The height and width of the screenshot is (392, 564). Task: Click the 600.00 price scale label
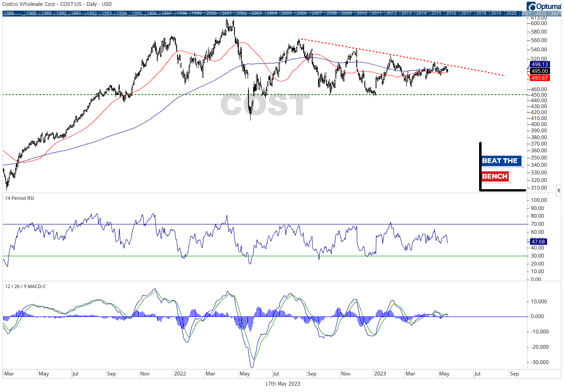click(x=539, y=23)
